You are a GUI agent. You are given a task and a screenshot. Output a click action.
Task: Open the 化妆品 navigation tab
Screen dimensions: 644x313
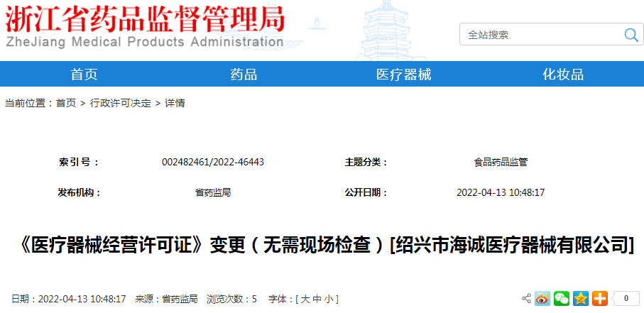(x=563, y=75)
